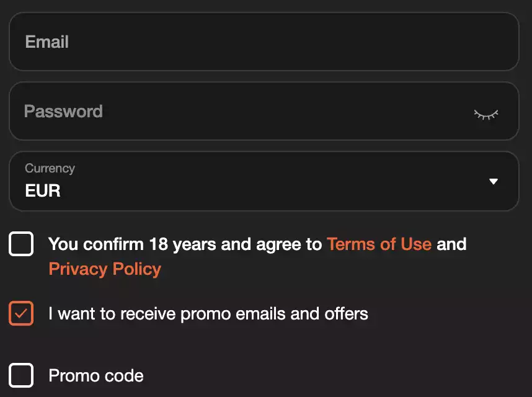
Task: Uncheck the promo emails checkbox
Action: [x=21, y=313]
